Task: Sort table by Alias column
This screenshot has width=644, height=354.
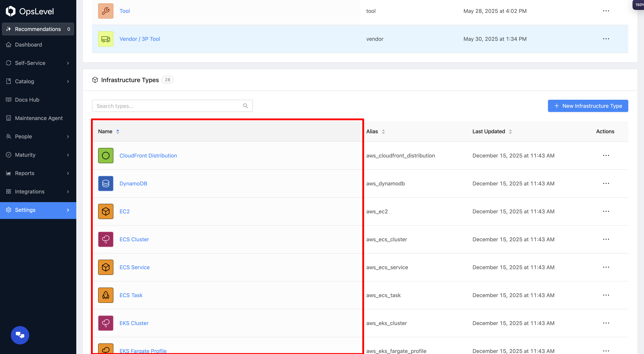Action: pos(383,131)
